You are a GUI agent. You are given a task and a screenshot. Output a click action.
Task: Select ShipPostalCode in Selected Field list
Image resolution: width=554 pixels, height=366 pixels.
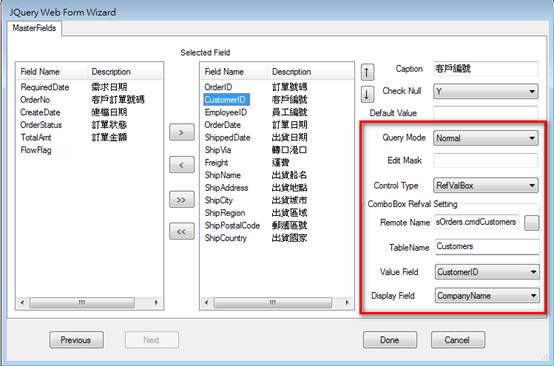pyautogui.click(x=232, y=225)
